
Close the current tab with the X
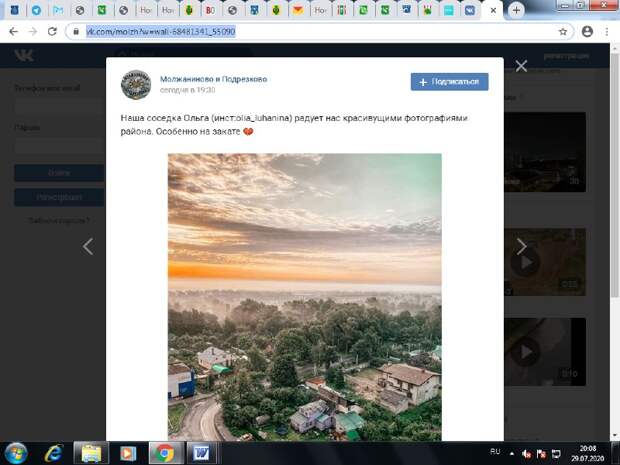pos(493,11)
